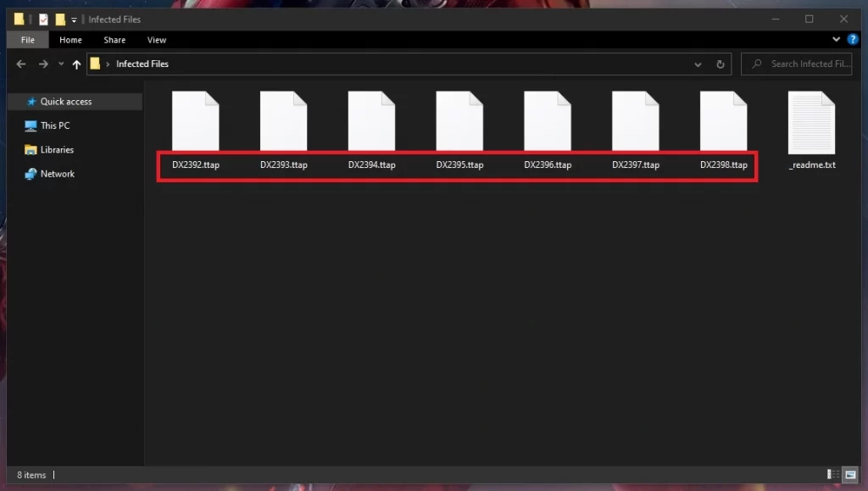
Task: Go up one folder level
Action: click(x=76, y=64)
